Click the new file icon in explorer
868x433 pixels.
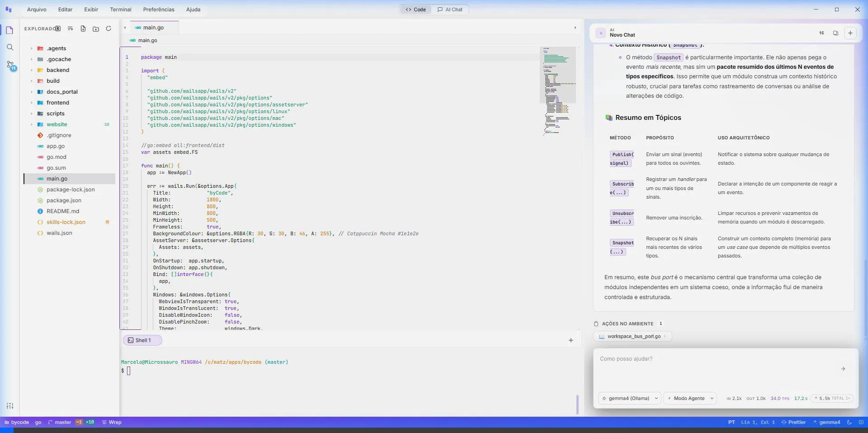[83, 29]
